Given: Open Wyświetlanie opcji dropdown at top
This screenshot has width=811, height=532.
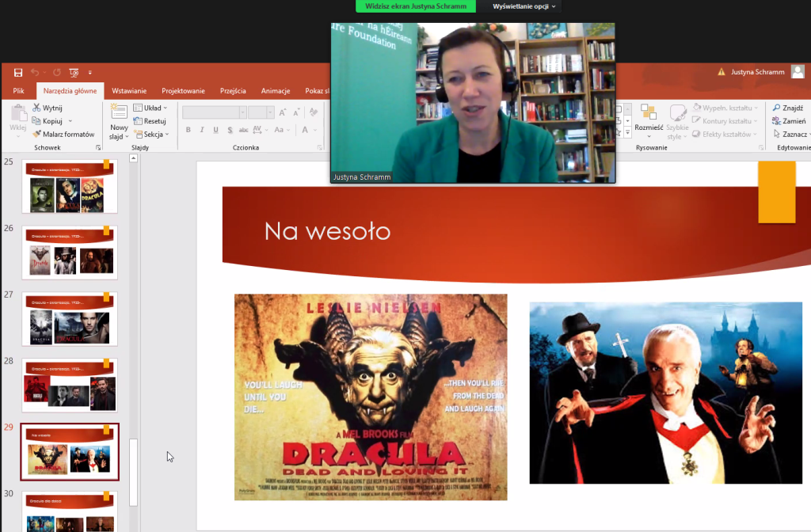Looking at the screenshot, I should 525,6.
